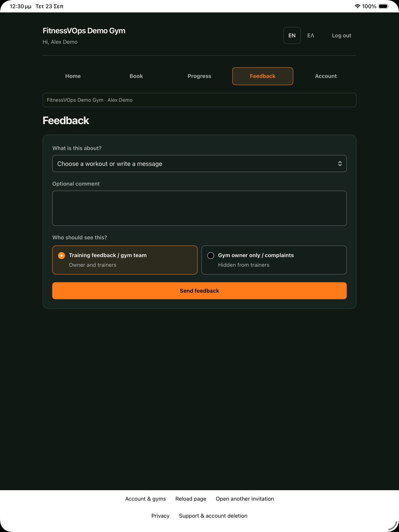Open the Account & gyms link

(x=145, y=499)
